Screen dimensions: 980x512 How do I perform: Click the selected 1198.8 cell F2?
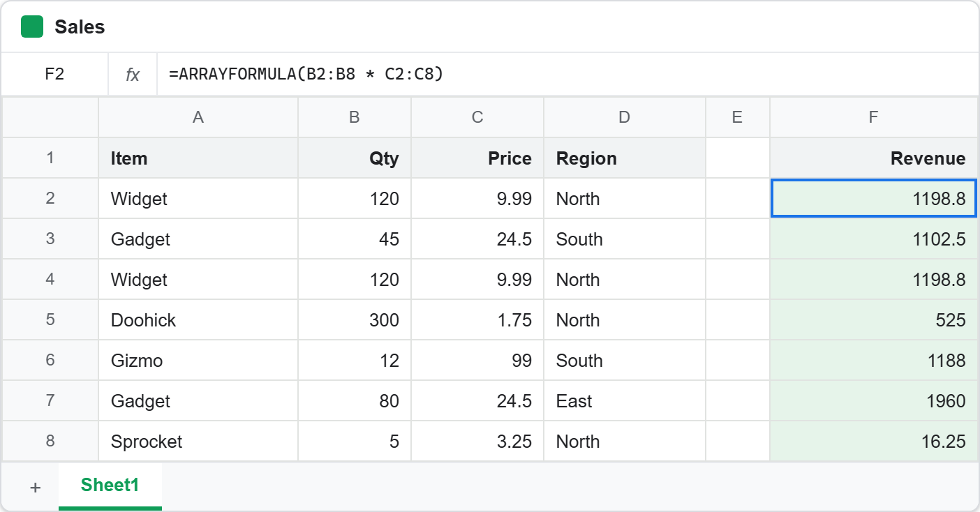tap(874, 198)
